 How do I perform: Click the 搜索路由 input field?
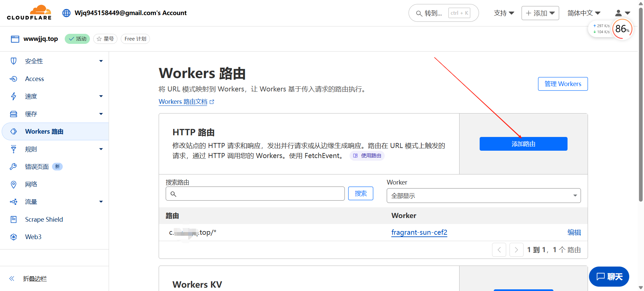(255, 194)
